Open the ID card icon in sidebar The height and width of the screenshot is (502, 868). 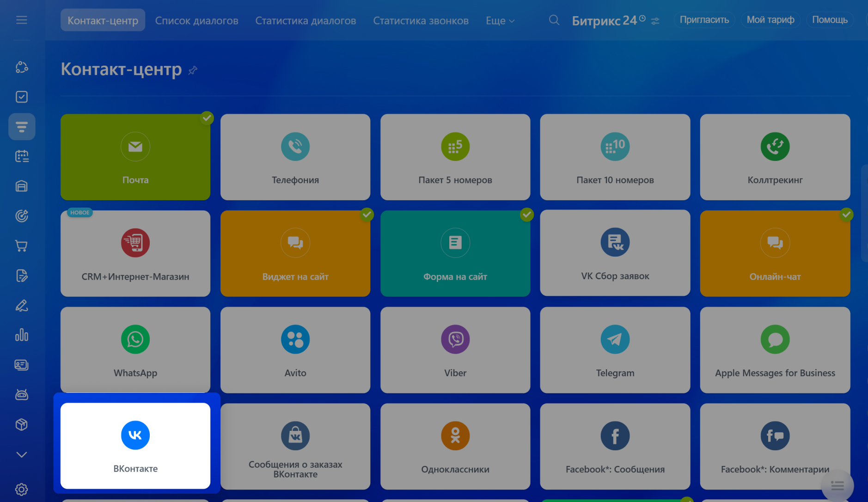point(22,365)
